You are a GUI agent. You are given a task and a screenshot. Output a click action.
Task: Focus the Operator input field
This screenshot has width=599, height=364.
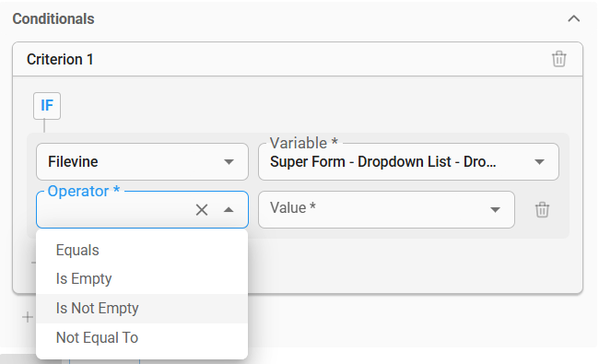point(114,210)
